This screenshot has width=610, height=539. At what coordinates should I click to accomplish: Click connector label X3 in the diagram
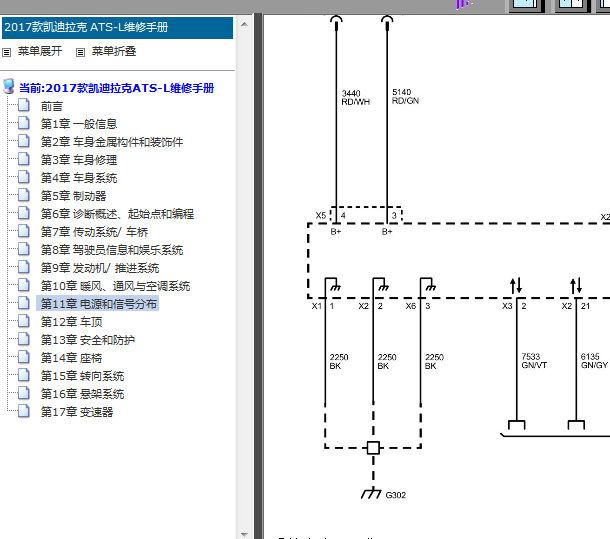pyautogui.click(x=507, y=306)
